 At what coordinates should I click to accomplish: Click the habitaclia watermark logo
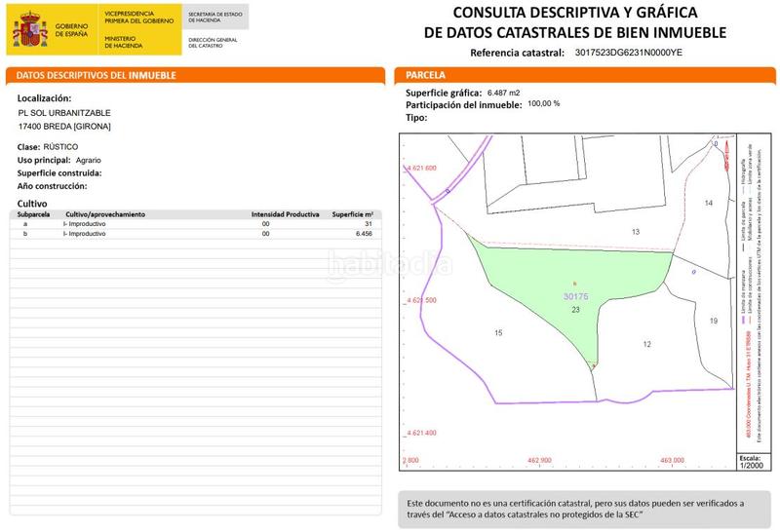tap(390, 265)
